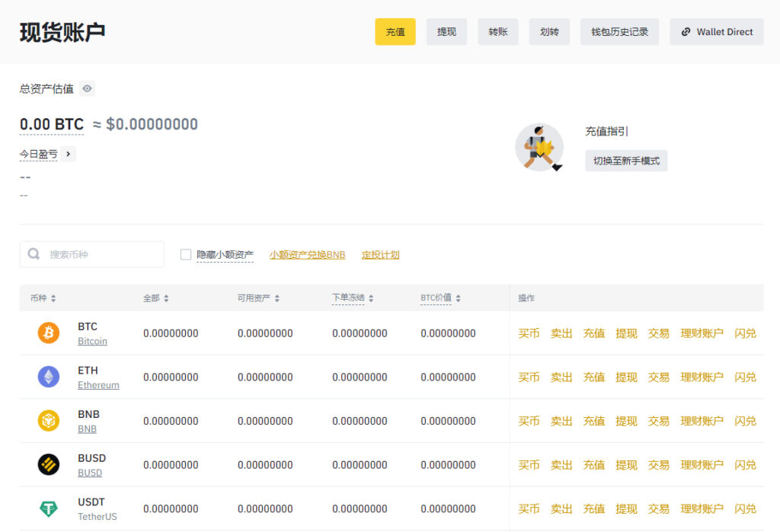Enable the 隐藏小额资产 checkbox

click(x=186, y=254)
